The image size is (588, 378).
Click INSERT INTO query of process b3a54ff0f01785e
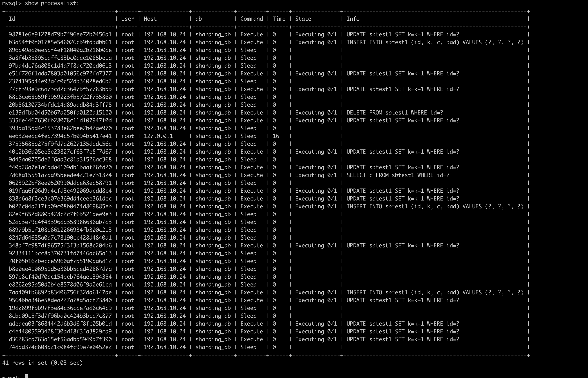(x=435, y=42)
